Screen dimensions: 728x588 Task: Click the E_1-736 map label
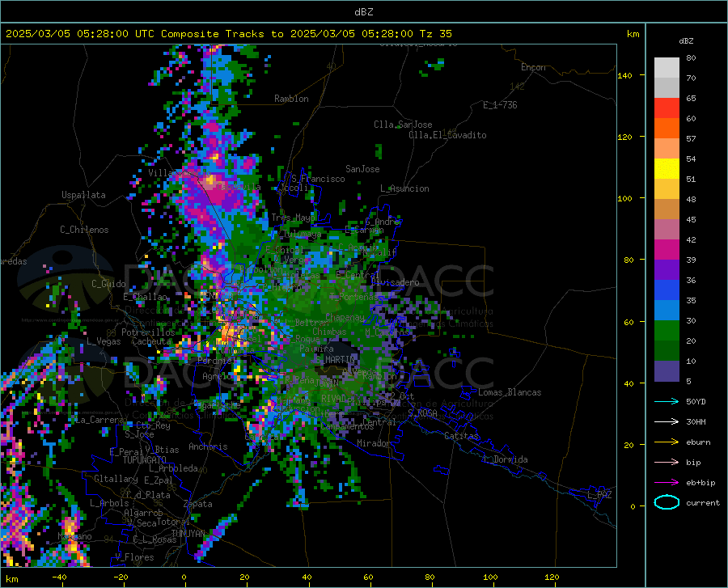500,105
